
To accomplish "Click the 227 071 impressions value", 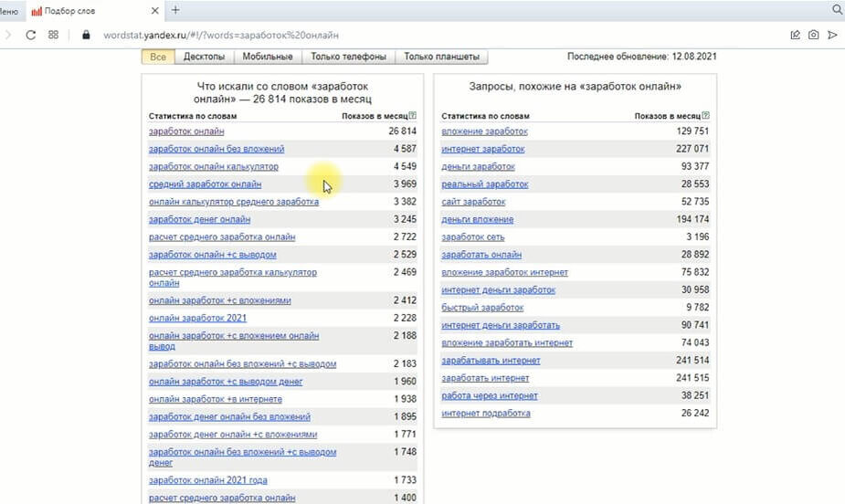I will click(692, 149).
